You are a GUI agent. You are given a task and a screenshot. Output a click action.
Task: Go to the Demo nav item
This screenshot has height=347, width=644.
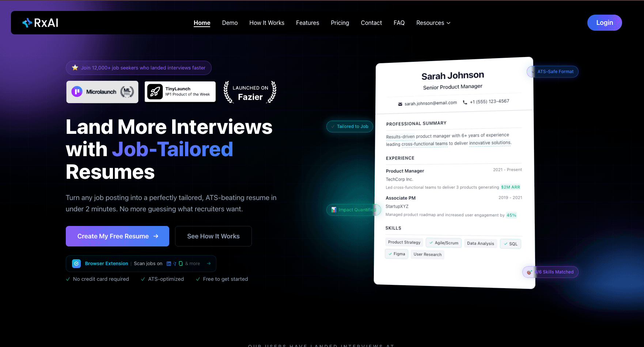coord(230,23)
